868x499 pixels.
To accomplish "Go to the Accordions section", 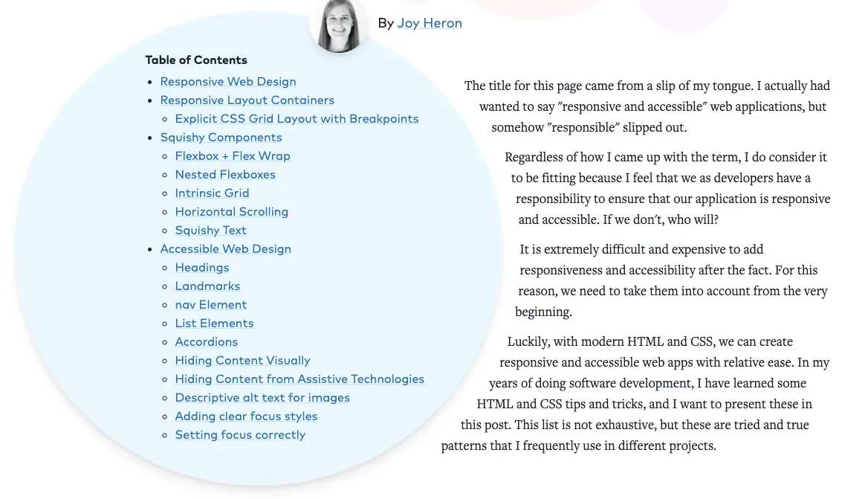I will [x=207, y=341].
